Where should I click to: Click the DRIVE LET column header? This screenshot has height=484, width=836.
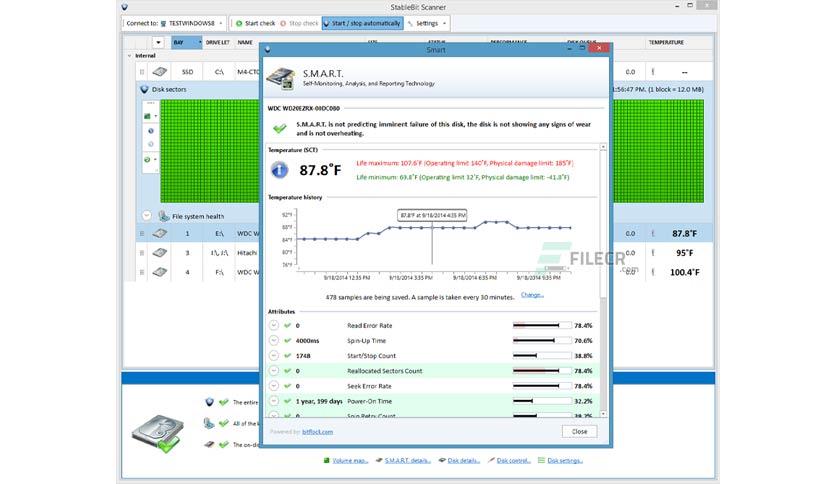pyautogui.click(x=218, y=43)
